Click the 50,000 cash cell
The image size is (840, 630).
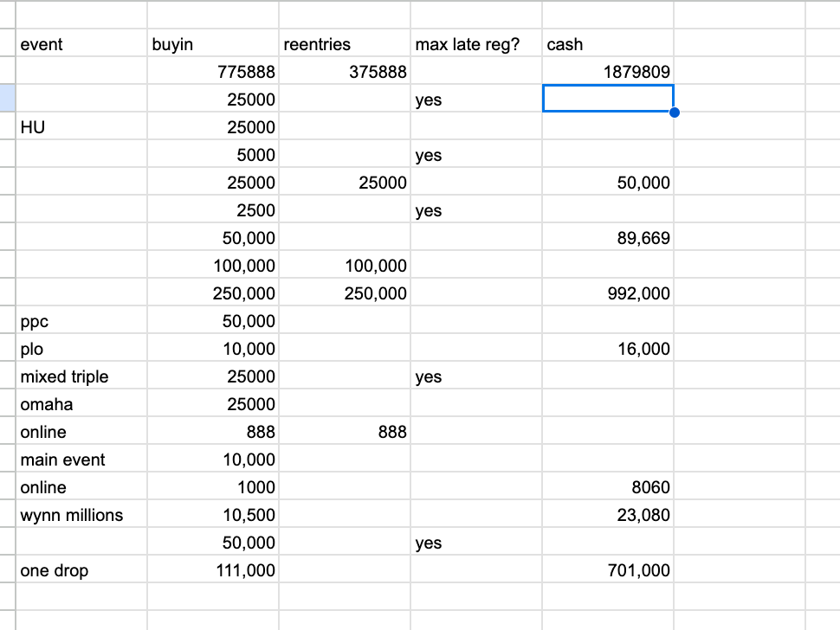tap(608, 182)
